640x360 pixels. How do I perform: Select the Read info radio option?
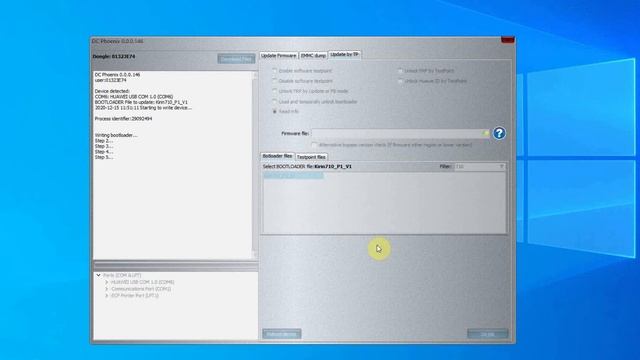click(275, 111)
